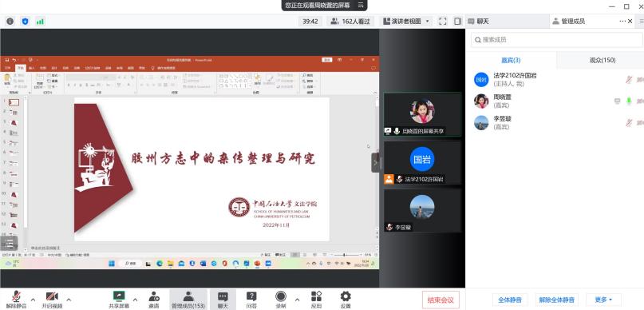Image resolution: width=644 pixels, height=310 pixels.
Task: Click floating toolbar icon near slide panel bottom
Action: 9,243
